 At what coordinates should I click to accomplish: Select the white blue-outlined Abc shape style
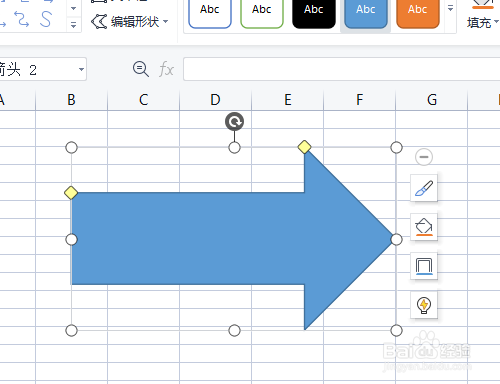pos(210,13)
